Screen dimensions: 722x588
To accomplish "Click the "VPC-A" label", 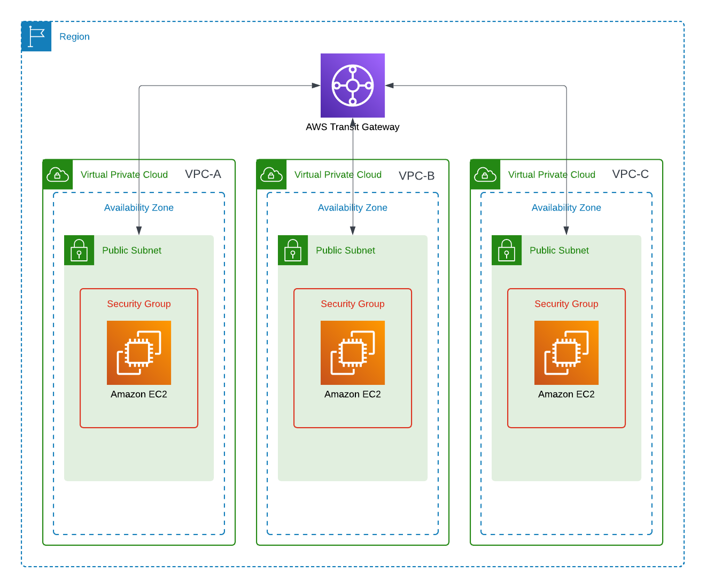I will (203, 174).
